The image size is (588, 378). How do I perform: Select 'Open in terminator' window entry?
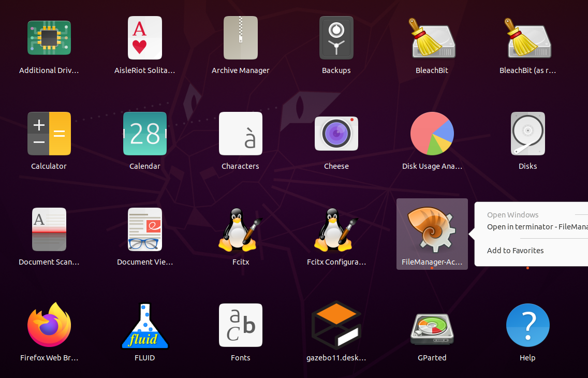pos(537,226)
